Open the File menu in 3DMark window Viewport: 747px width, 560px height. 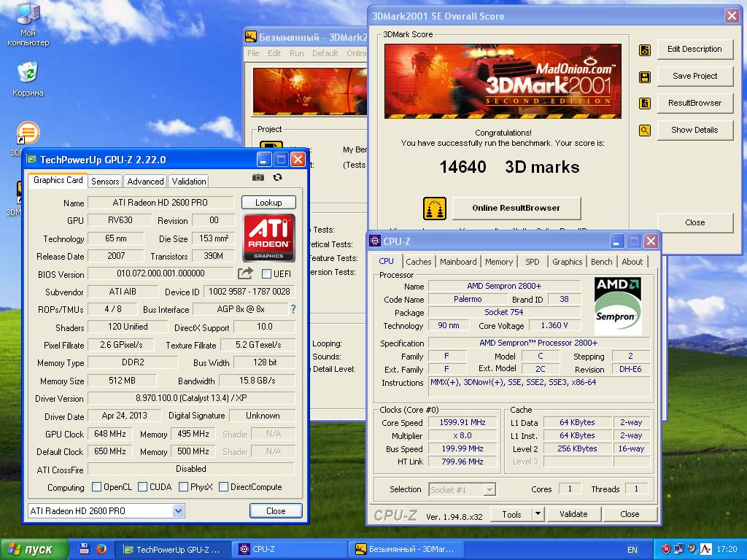point(253,53)
